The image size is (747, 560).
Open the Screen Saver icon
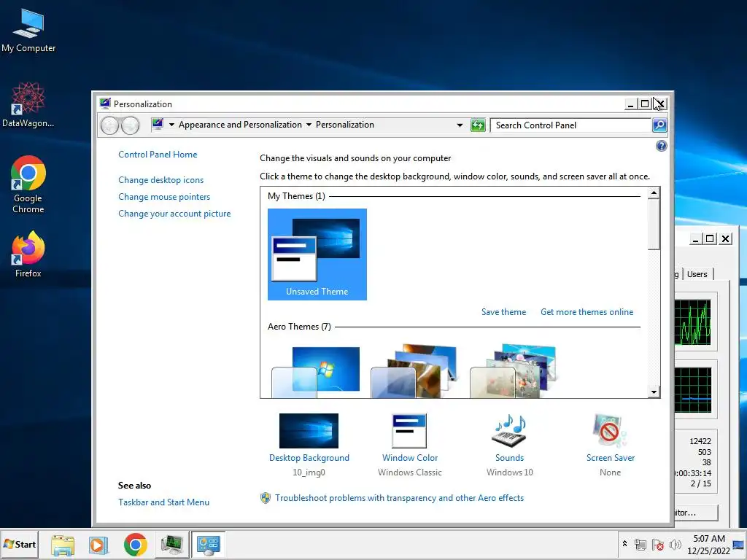coord(610,431)
